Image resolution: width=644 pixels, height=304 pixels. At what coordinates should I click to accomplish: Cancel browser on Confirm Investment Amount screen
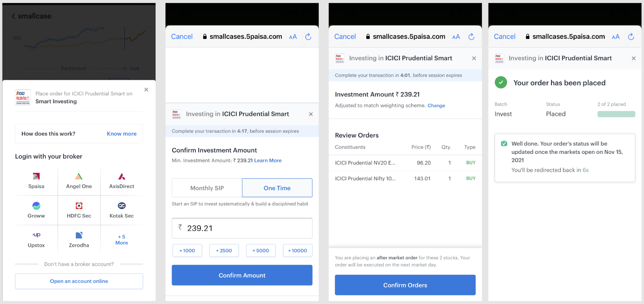pos(182,37)
